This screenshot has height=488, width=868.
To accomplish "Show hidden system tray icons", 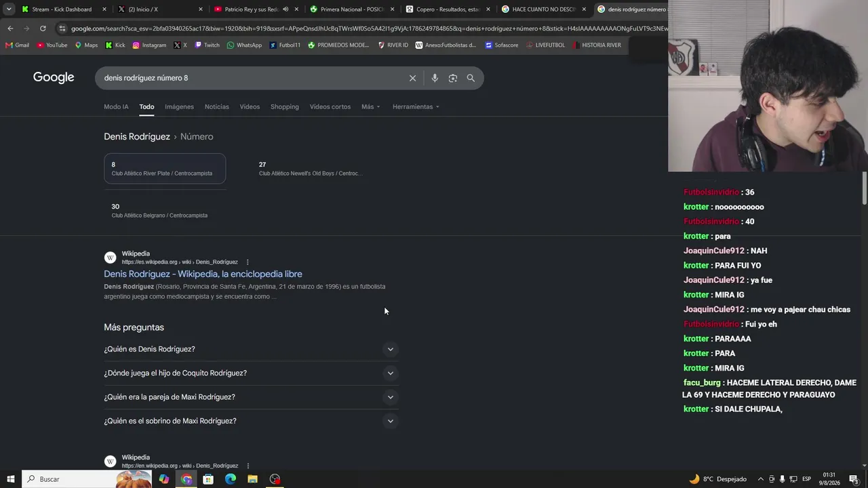I will (760, 479).
